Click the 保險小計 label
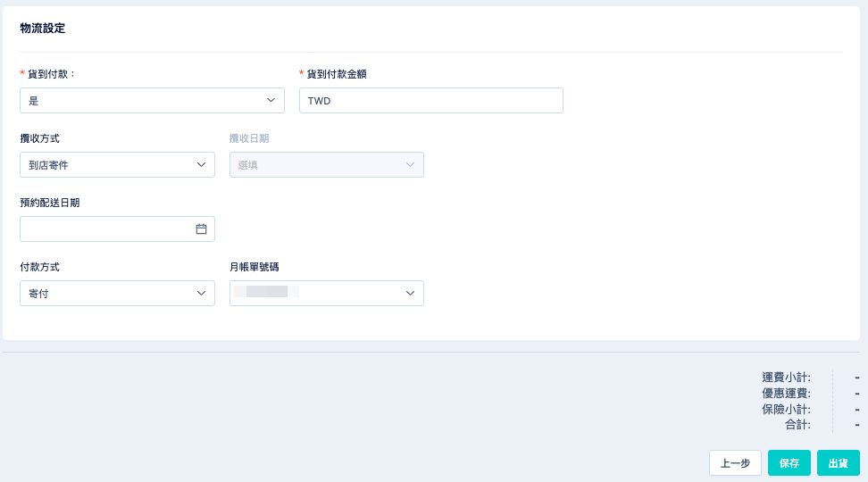 point(786,410)
